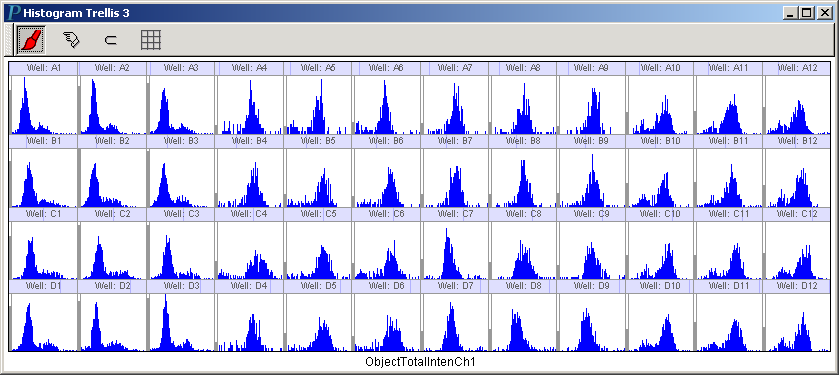
Task: Select the Well: B6 histogram
Action: click(386, 178)
